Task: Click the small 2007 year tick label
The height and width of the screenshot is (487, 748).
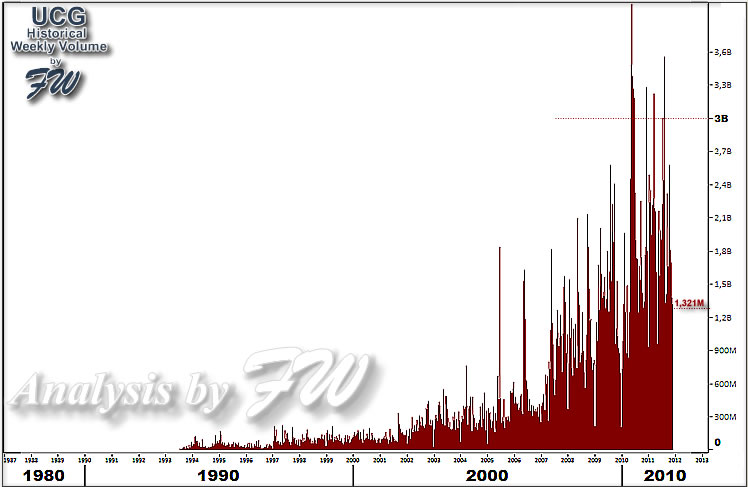Action: pyautogui.click(x=541, y=460)
